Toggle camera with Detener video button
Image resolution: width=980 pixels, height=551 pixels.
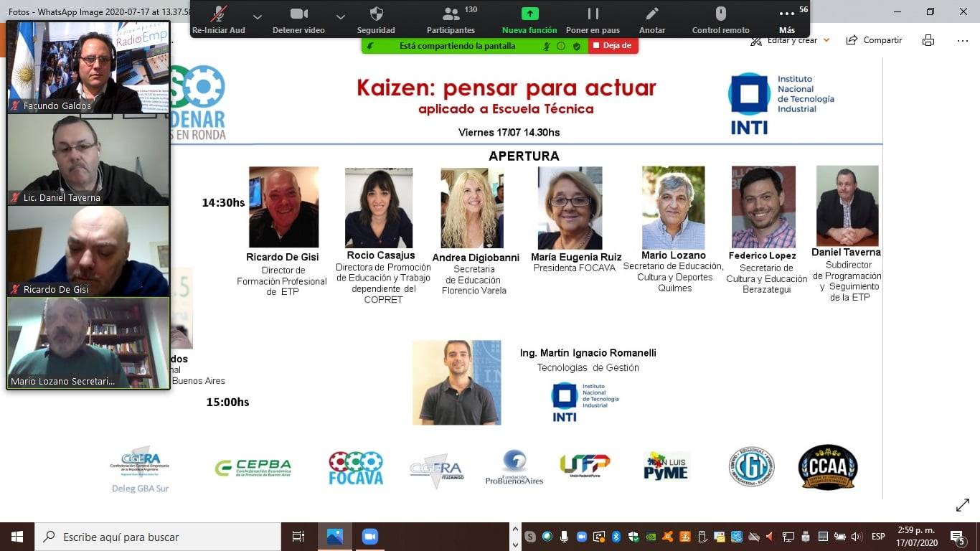coord(298,19)
